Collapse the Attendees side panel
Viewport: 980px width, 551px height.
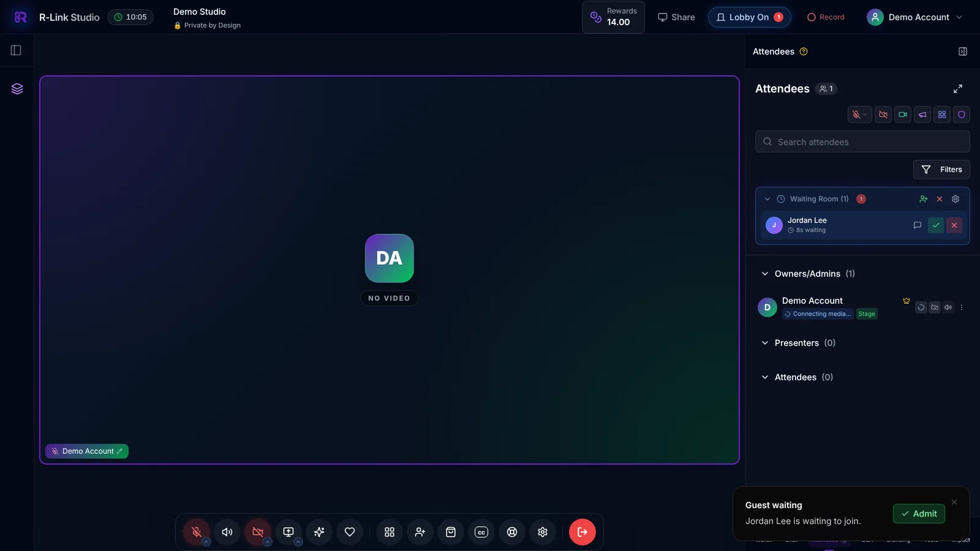coord(963,51)
